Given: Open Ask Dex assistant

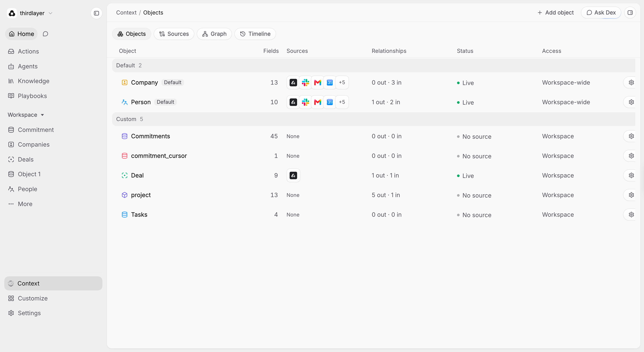Looking at the screenshot, I should 601,13.
